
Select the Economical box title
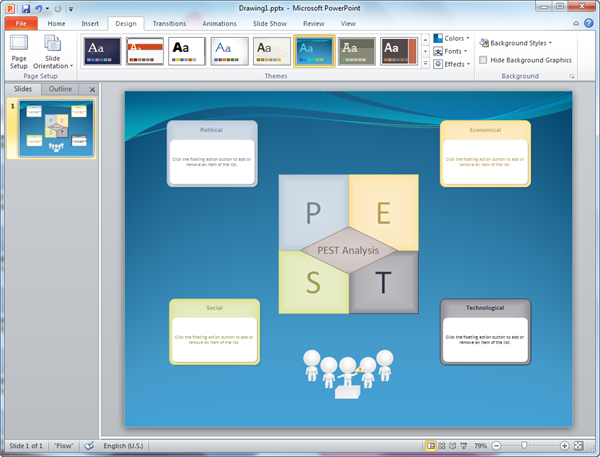[485, 130]
